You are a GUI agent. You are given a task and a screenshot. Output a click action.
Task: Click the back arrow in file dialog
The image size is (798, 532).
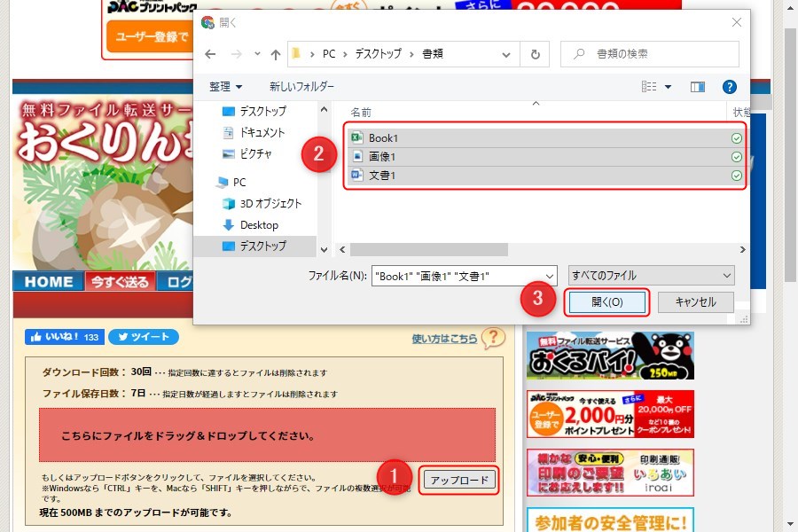(x=210, y=54)
